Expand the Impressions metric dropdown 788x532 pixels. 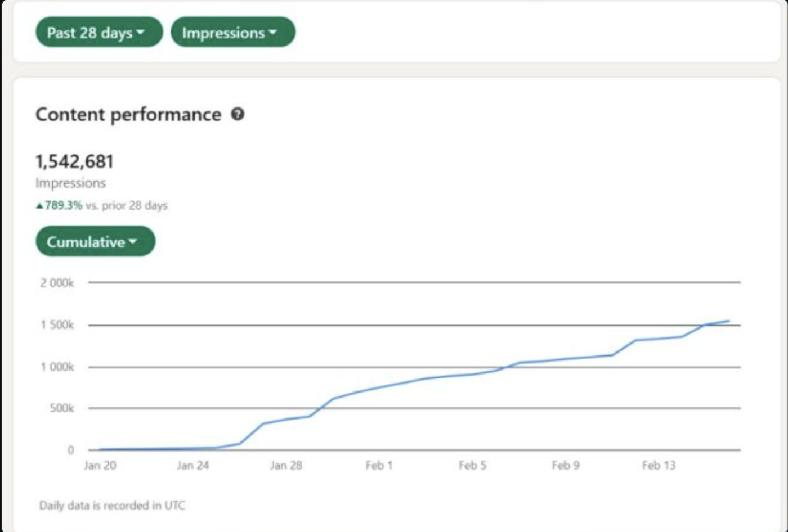tap(233, 32)
